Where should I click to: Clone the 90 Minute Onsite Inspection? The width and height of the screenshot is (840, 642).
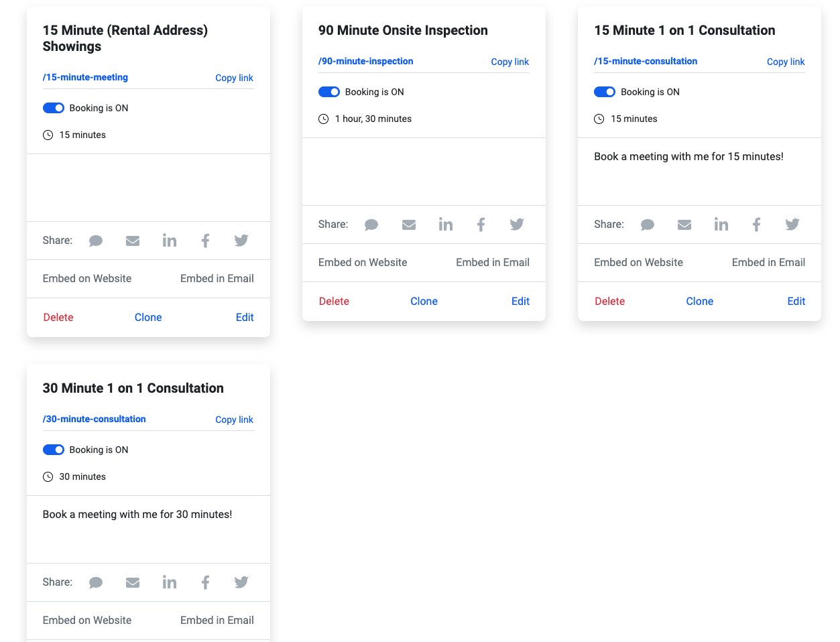click(424, 302)
